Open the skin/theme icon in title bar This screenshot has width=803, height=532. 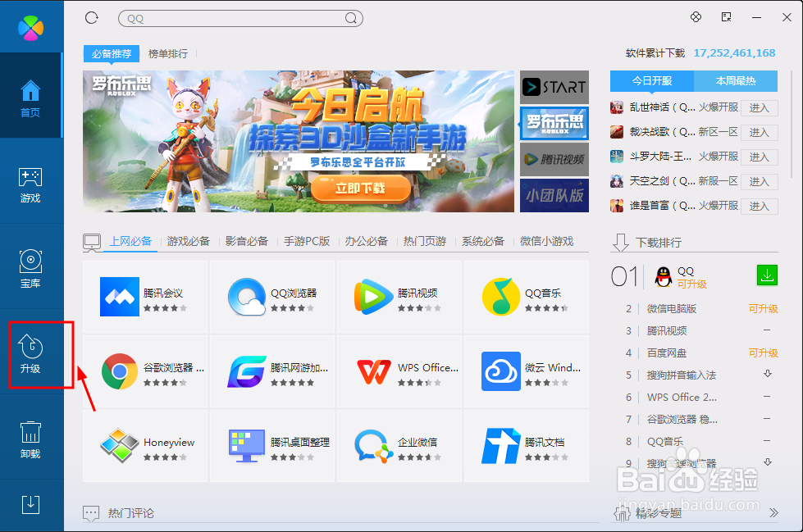point(696,17)
